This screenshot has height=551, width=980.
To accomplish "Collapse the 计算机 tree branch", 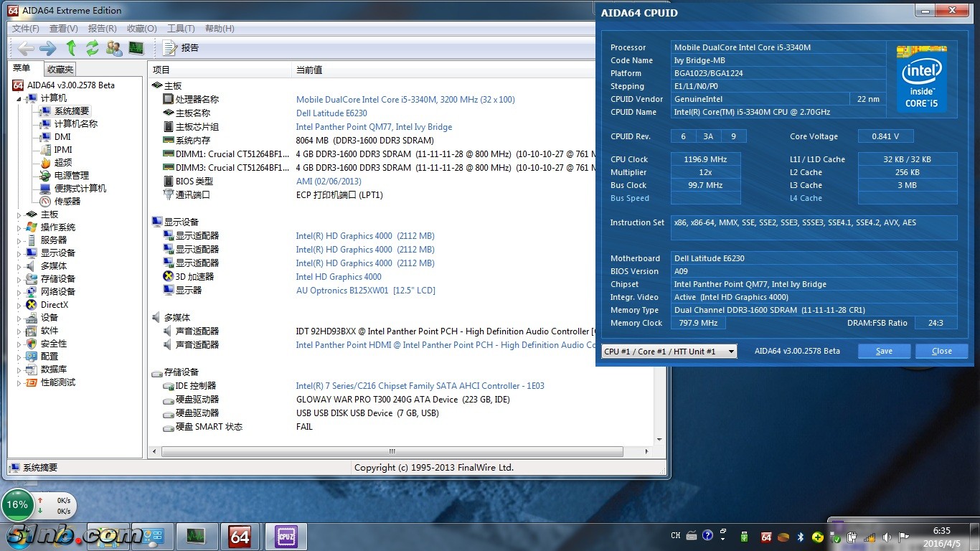I will tap(20, 98).
